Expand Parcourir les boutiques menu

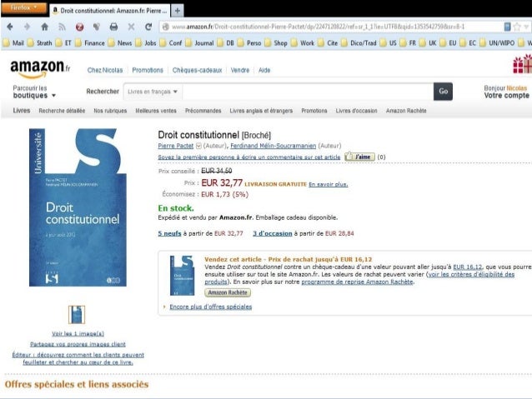click(x=34, y=92)
